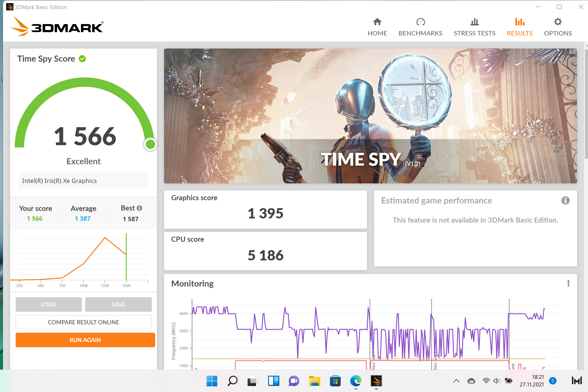Open File Explorer from taskbar
This screenshot has width=588, height=392.
(315, 381)
